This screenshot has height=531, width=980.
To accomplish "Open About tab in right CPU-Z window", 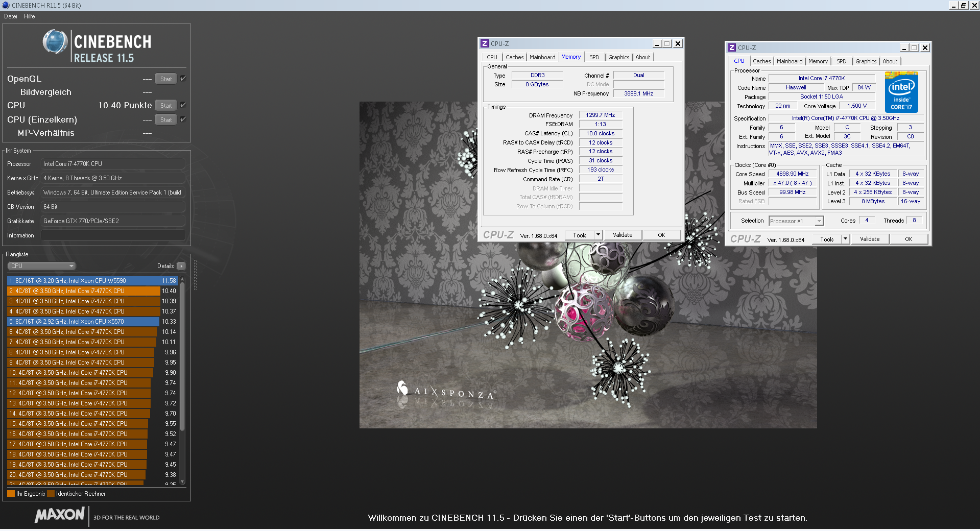I will point(890,61).
